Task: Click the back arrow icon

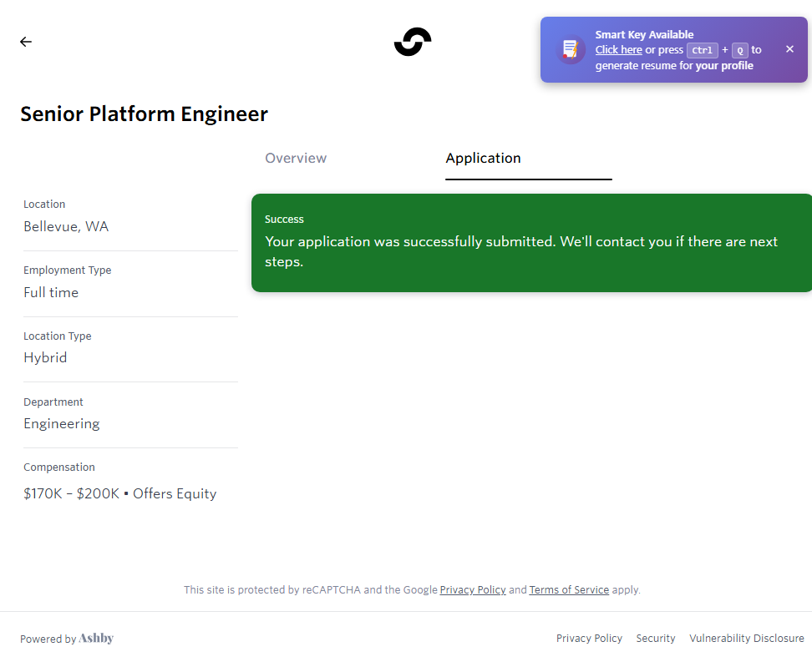Action: (x=26, y=42)
